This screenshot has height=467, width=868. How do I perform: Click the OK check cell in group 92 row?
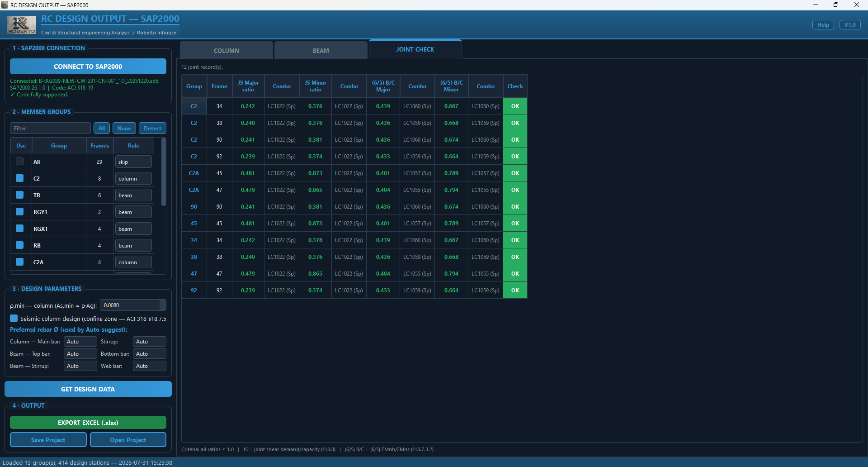(x=515, y=291)
